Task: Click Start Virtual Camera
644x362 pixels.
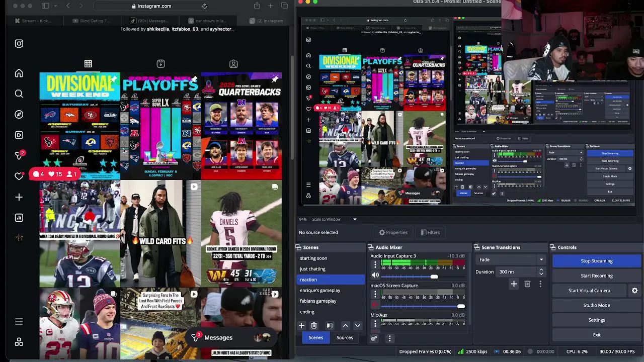Action: pos(589,291)
